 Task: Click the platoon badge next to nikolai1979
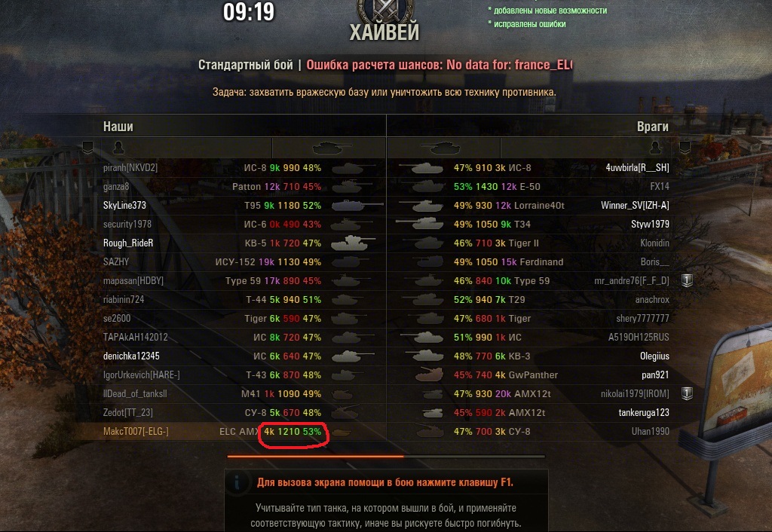(x=687, y=393)
